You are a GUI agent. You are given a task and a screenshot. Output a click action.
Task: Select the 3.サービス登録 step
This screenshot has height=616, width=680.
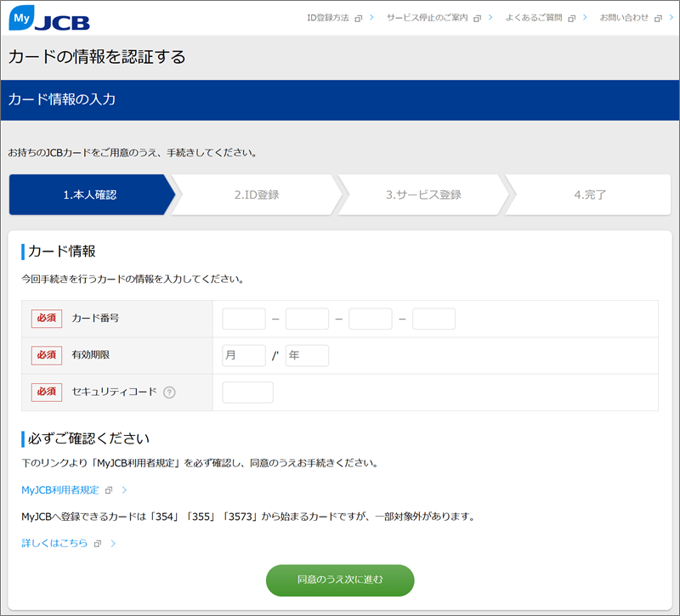[x=423, y=195]
